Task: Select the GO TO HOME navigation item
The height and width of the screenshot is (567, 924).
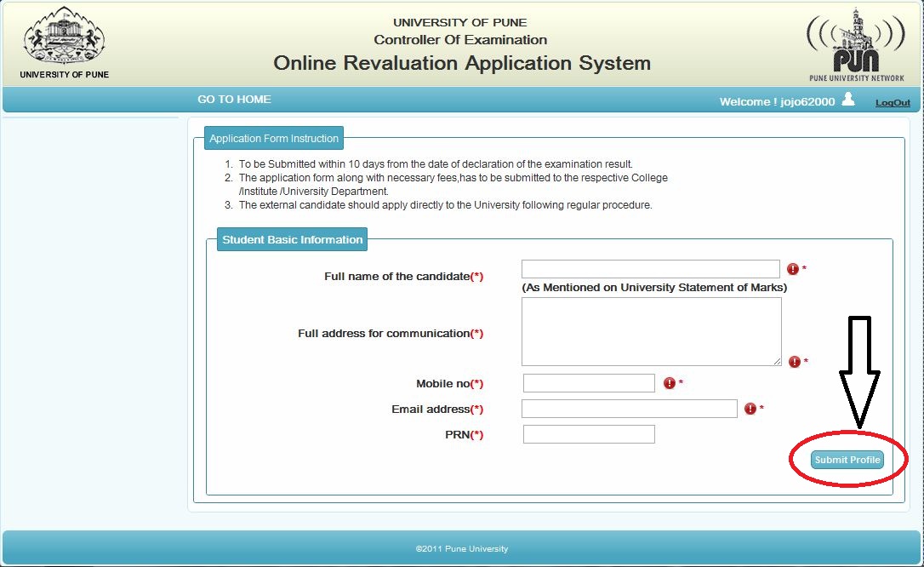Action: pyautogui.click(x=234, y=99)
